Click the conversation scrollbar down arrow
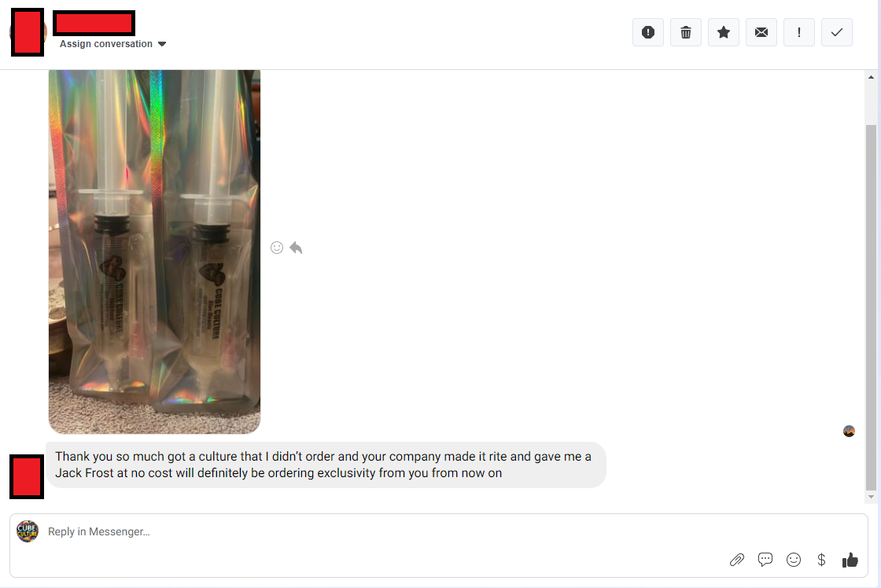The width and height of the screenshot is (881, 588). pos(871,497)
